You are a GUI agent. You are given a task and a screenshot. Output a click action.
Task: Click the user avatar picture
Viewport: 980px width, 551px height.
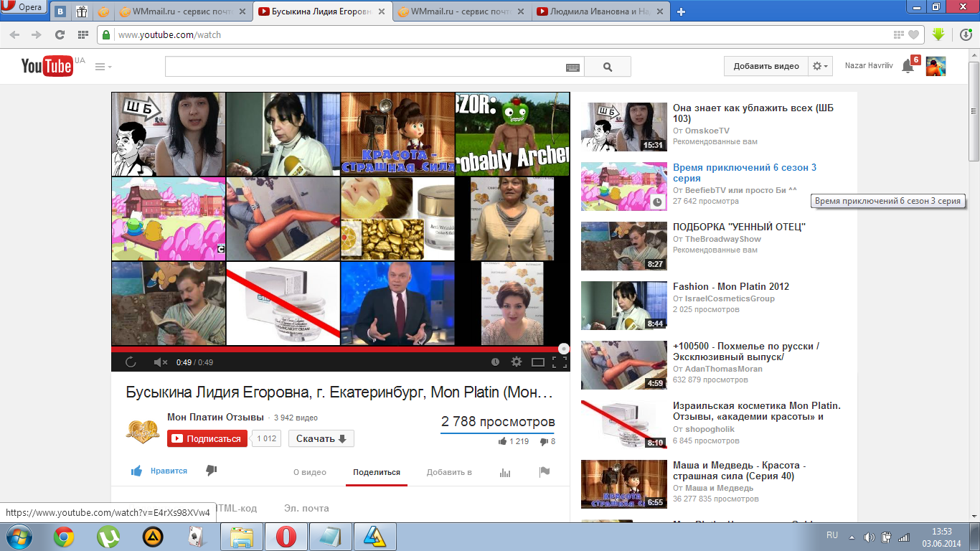click(x=936, y=66)
